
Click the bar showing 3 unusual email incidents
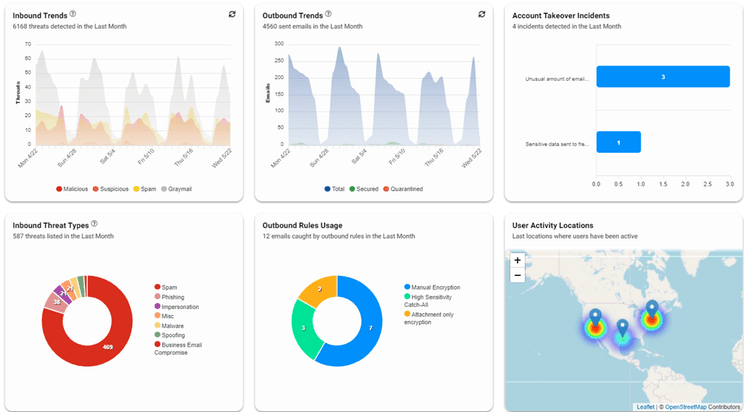[663, 77]
